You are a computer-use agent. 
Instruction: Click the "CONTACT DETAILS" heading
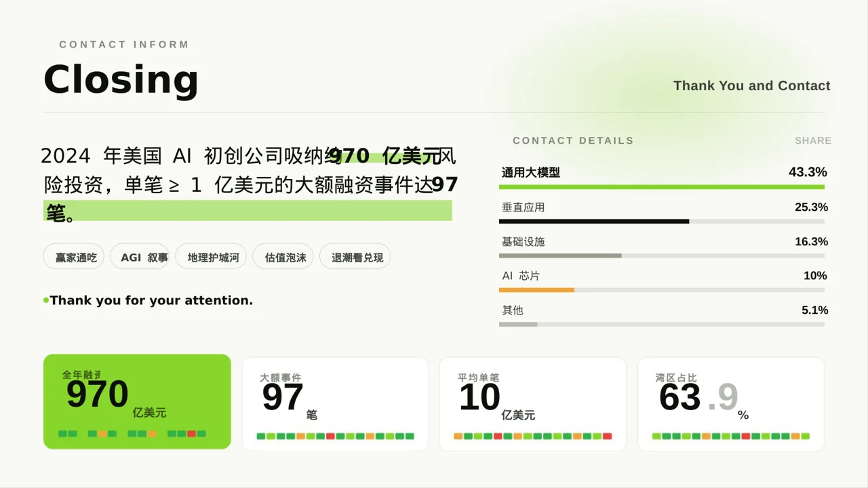[573, 141]
